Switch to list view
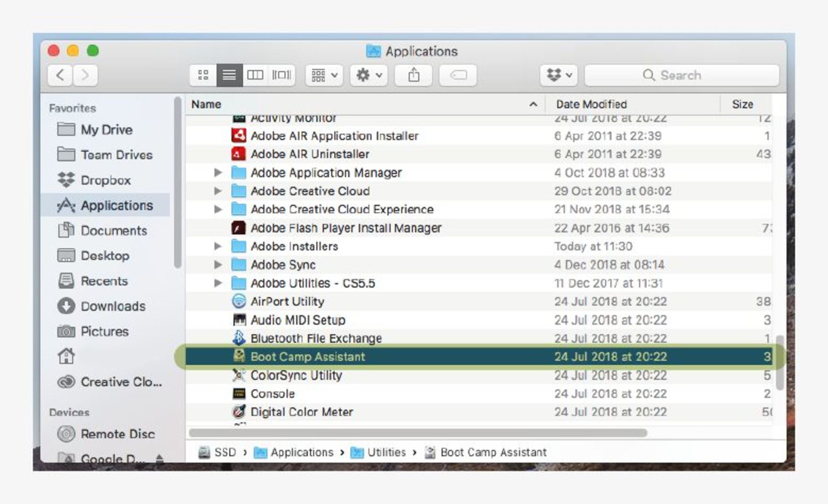This screenshot has width=828, height=504. [229, 75]
